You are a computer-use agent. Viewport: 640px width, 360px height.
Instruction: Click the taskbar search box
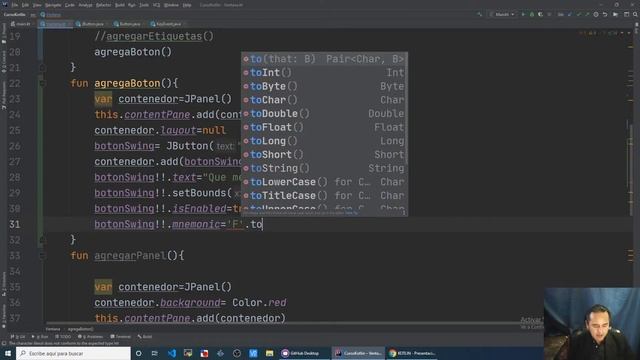click(73, 353)
